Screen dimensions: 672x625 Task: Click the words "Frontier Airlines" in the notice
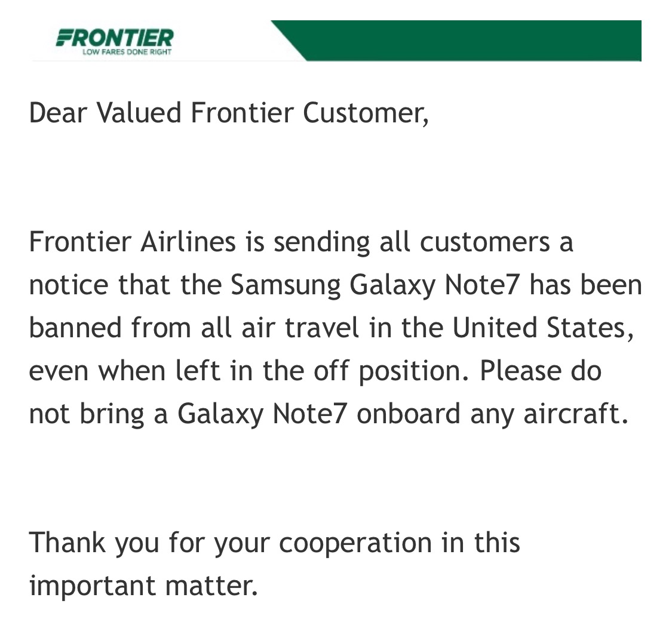pos(132,242)
